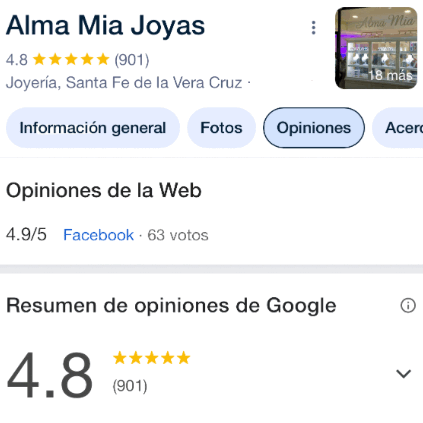
Task: Click the 4.9/5 Facebook score
Action: [26, 235]
